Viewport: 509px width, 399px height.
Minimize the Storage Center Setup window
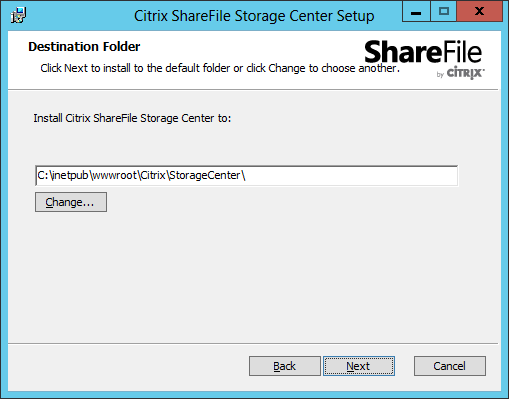[416, 12]
